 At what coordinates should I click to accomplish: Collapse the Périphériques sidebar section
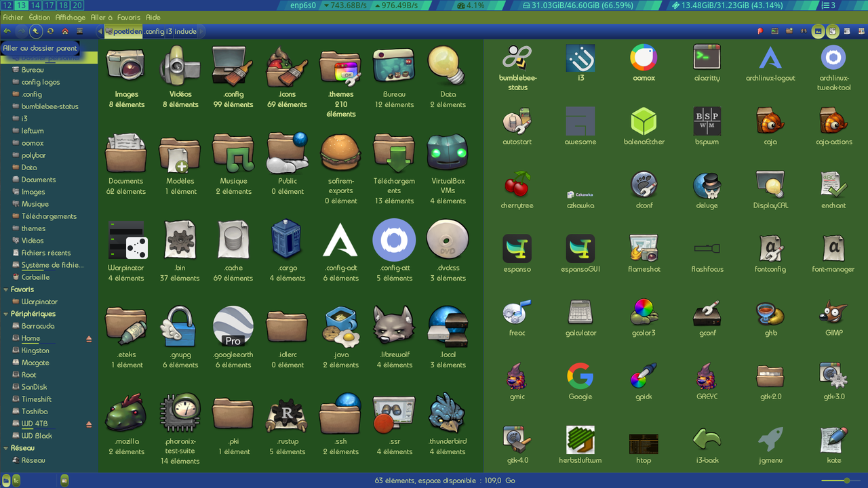[x=6, y=314]
